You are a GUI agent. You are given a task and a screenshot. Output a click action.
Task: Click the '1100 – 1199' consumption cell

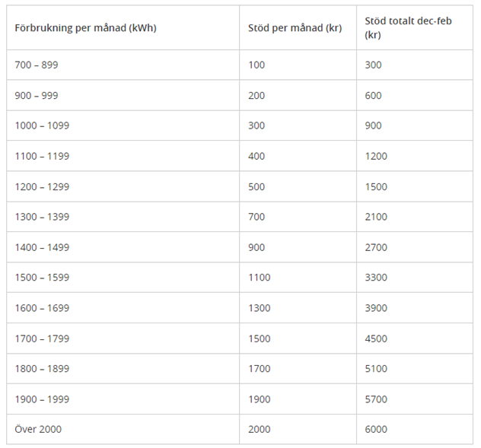coord(42,156)
